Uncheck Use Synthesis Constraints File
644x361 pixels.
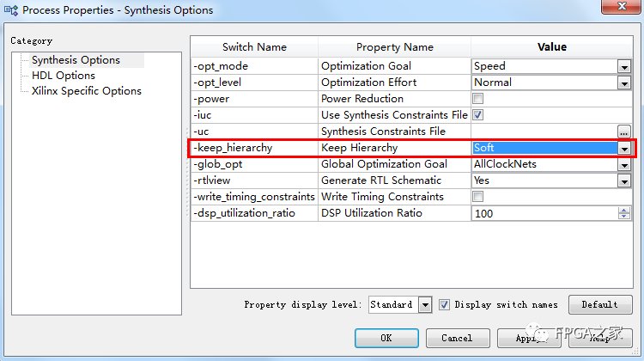[x=478, y=115]
